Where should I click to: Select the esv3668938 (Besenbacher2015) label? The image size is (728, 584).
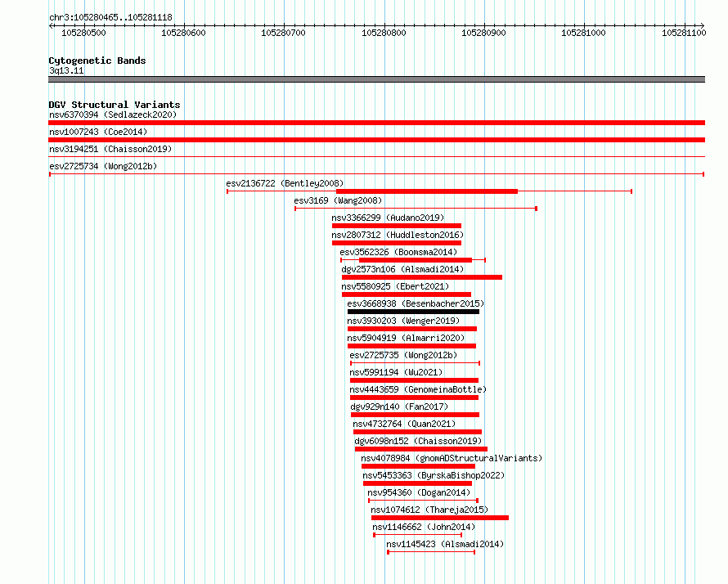coord(416,303)
